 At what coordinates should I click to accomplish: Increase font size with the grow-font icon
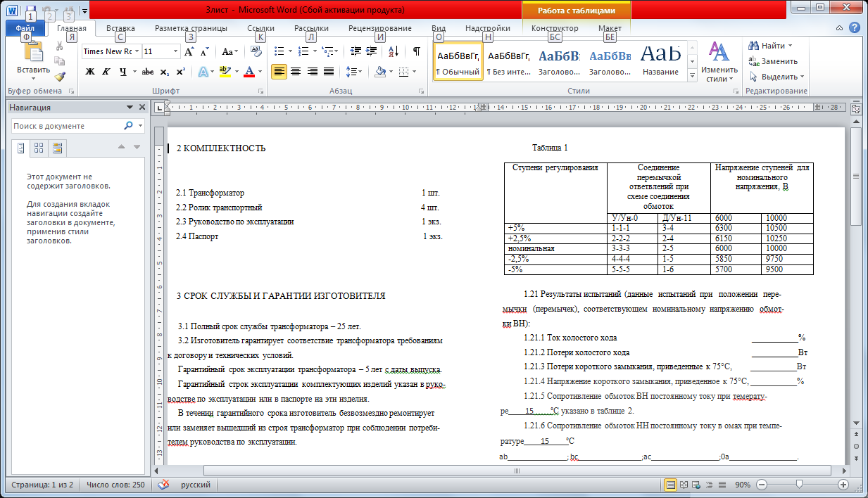189,51
